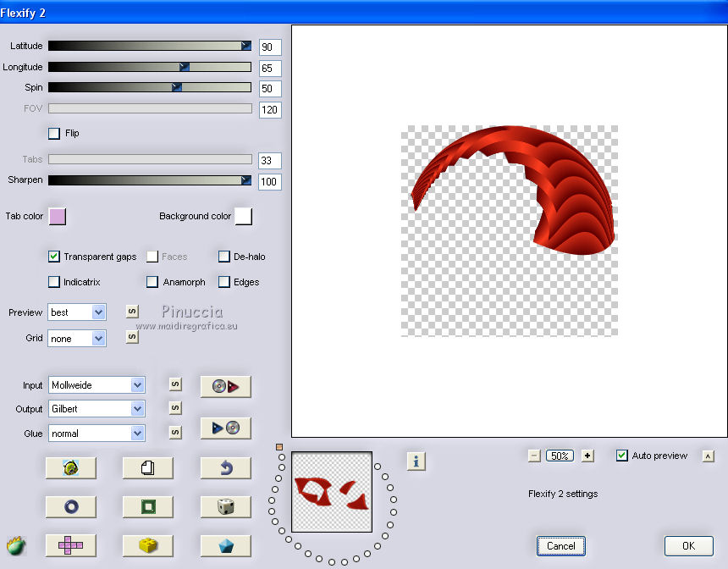The height and width of the screenshot is (569, 728).
Task: Zoom out with the minus button
Action: click(x=534, y=456)
